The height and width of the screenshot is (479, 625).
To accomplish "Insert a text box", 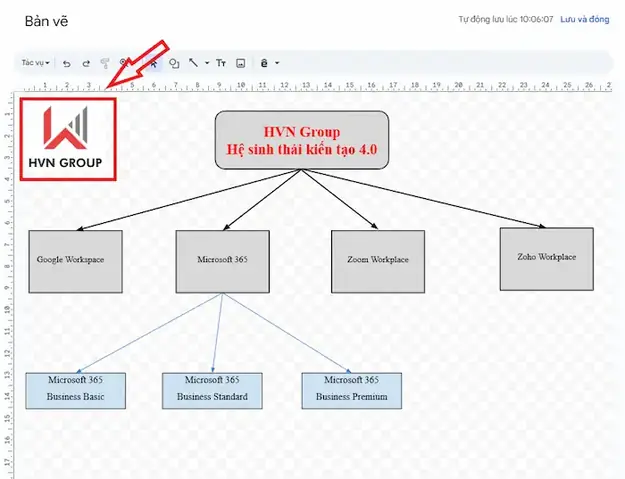I will [221, 63].
